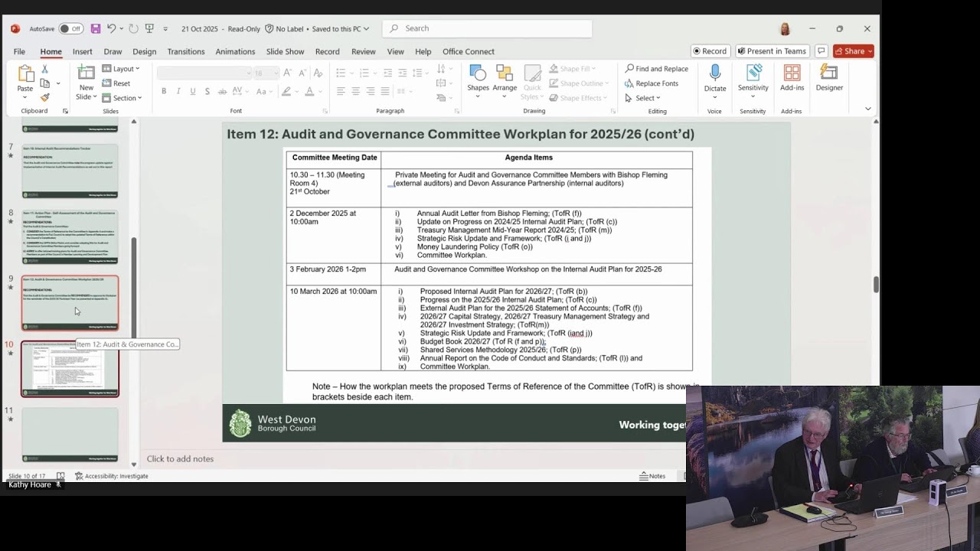Click the text highlight color button

[286, 91]
